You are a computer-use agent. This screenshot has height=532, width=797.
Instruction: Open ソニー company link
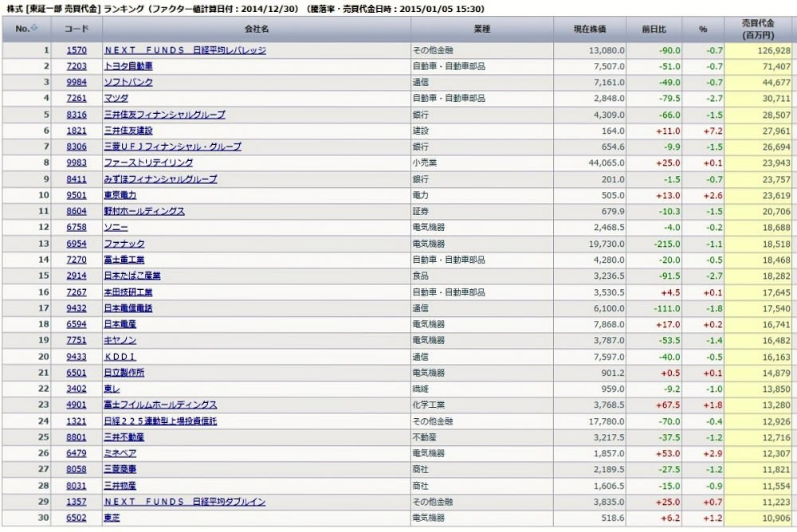116,227
